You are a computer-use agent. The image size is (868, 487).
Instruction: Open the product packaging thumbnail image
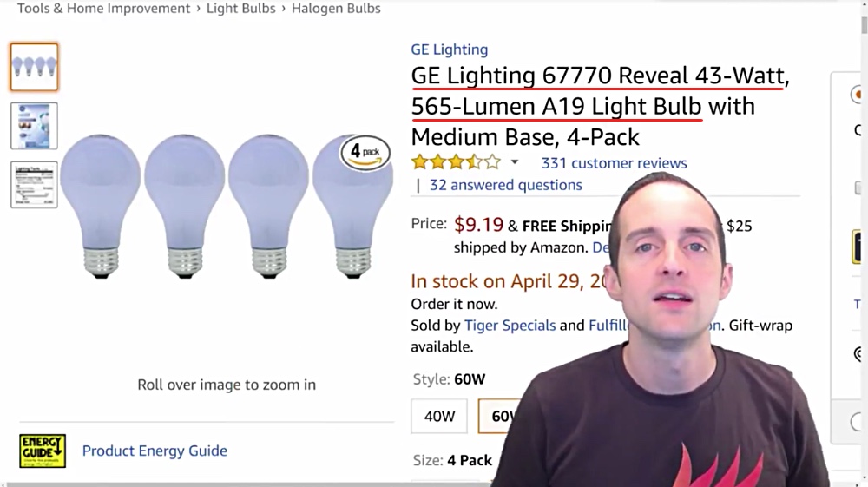pyautogui.click(x=34, y=126)
